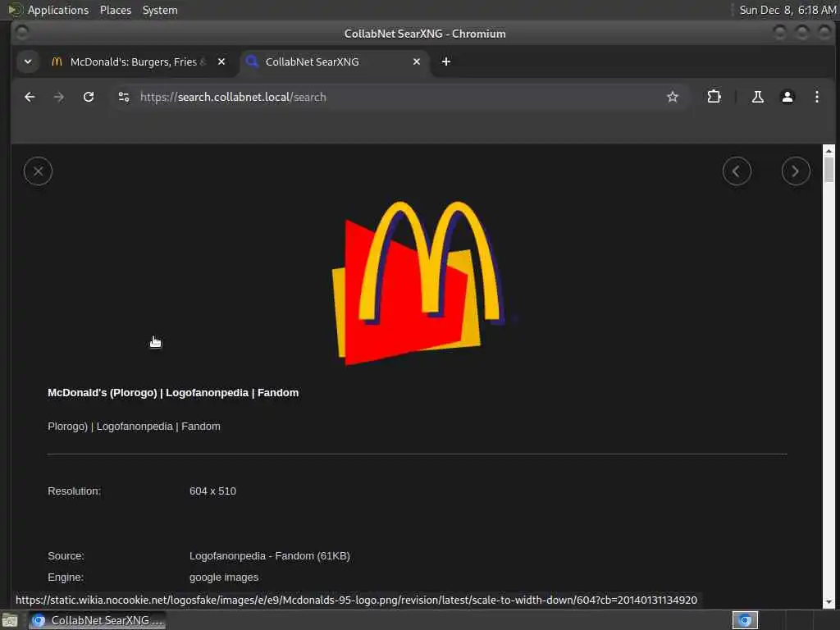Open the Applications menu
The width and height of the screenshot is (840, 630).
coord(58,10)
